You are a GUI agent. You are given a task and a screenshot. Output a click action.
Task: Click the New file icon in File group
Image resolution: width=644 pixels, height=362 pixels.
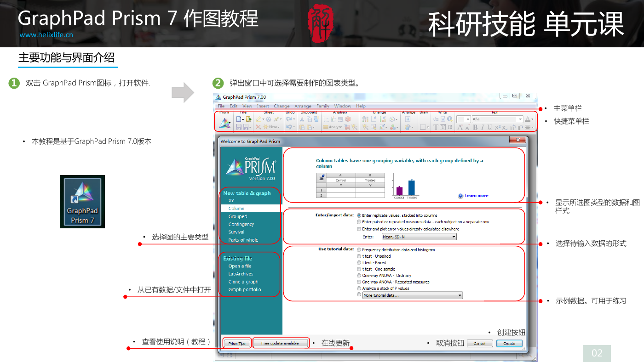pyautogui.click(x=238, y=119)
